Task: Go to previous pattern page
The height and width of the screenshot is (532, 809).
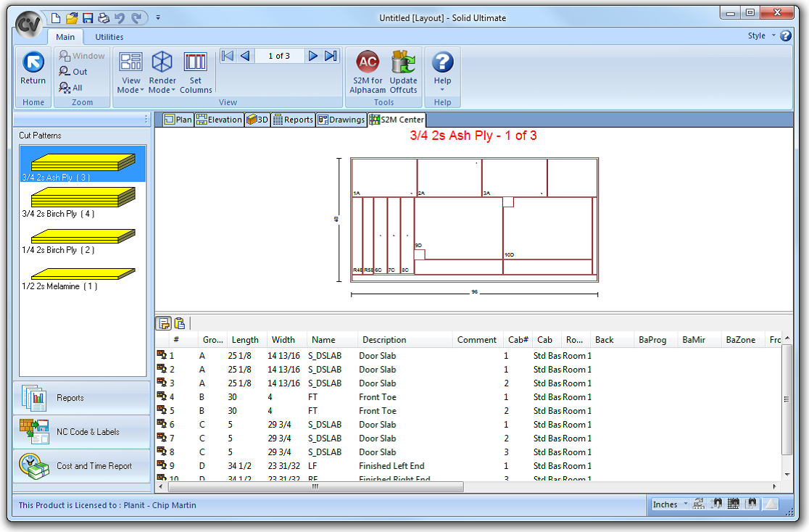Action: pos(245,56)
